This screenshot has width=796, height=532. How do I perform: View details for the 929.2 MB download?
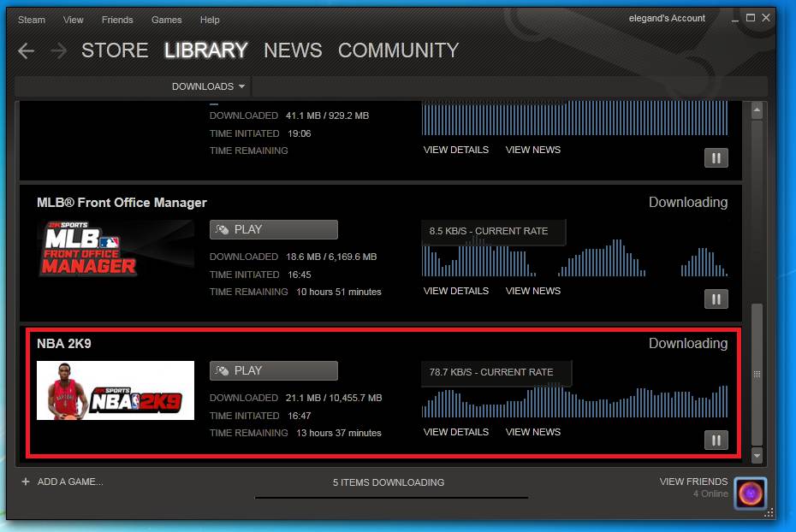(x=456, y=151)
